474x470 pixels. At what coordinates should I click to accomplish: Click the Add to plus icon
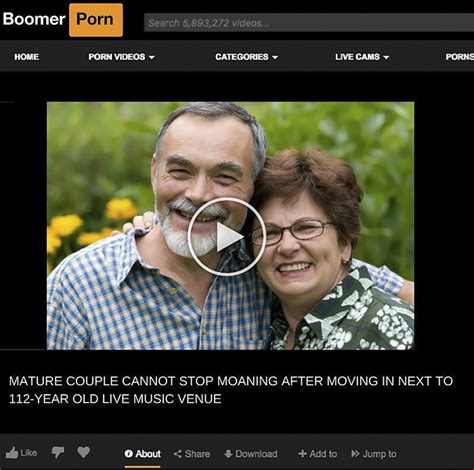click(x=302, y=454)
